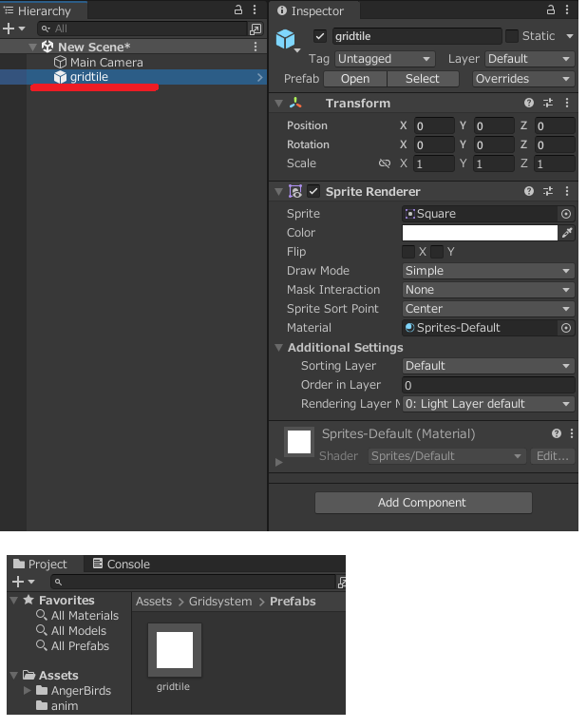Enter gridtile prefab via chevron arrow
Screen dimensions: 587x728
click(260, 78)
